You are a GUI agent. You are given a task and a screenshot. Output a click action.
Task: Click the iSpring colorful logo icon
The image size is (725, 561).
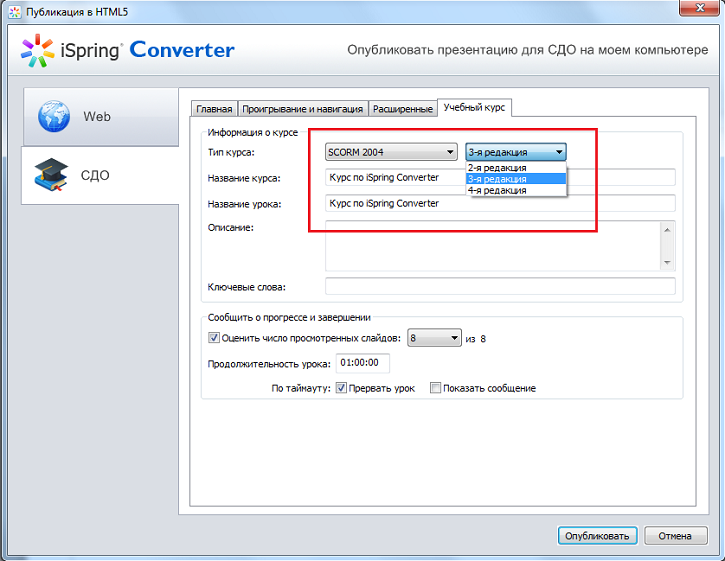tap(37, 50)
